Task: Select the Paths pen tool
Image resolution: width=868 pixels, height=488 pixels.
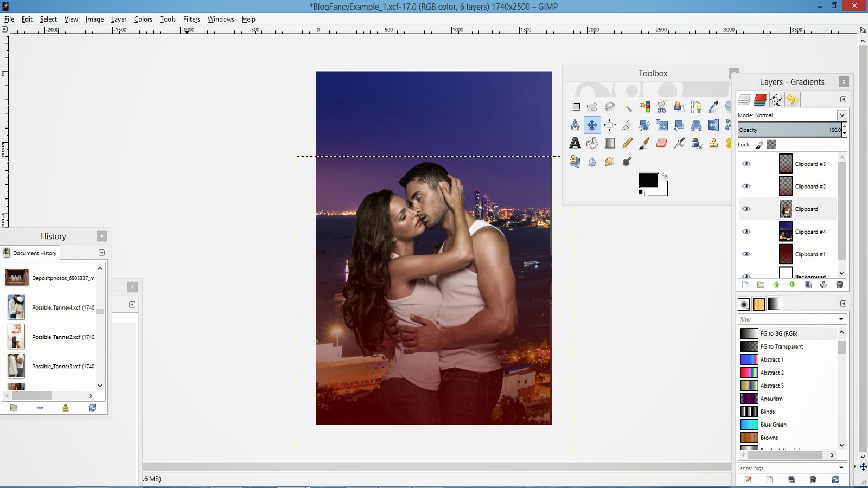Action: tap(696, 107)
